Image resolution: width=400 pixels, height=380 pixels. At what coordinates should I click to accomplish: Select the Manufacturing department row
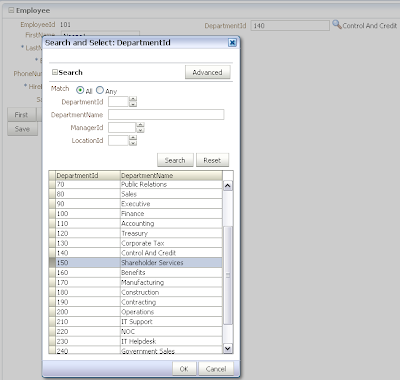[135, 282]
